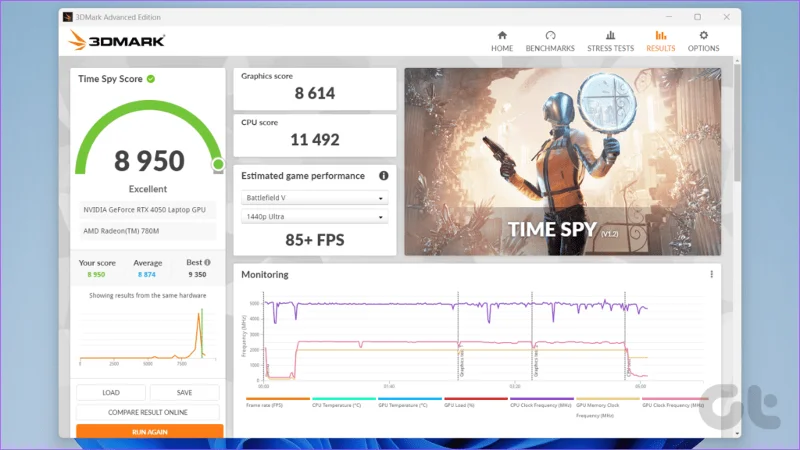800x450 pixels.
Task: Go to Benchmarks section
Action: (x=550, y=41)
